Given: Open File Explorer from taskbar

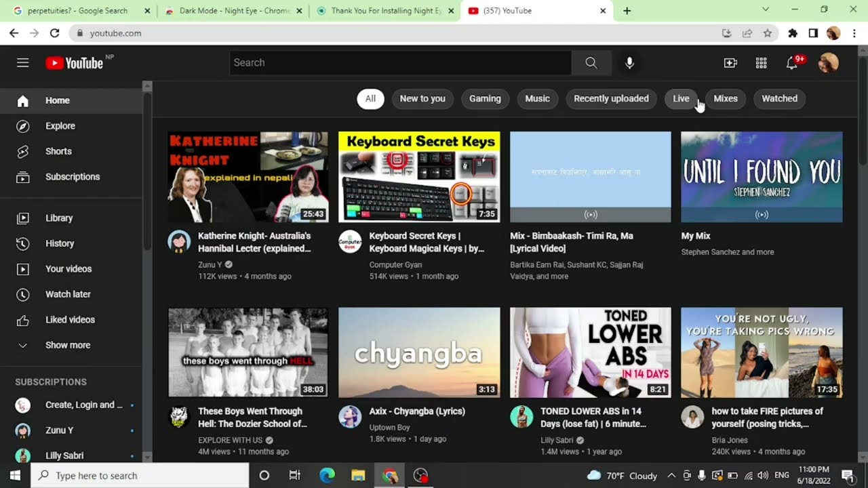Looking at the screenshot, I should pyautogui.click(x=358, y=475).
